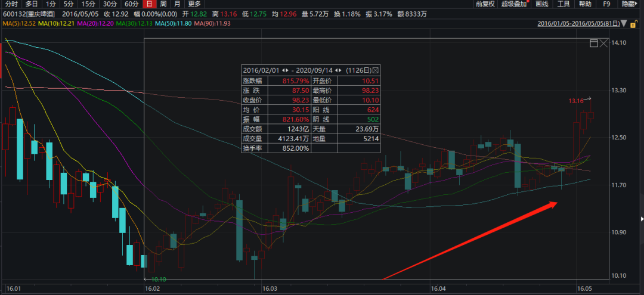Select the 60分 period tab

coord(131,4)
